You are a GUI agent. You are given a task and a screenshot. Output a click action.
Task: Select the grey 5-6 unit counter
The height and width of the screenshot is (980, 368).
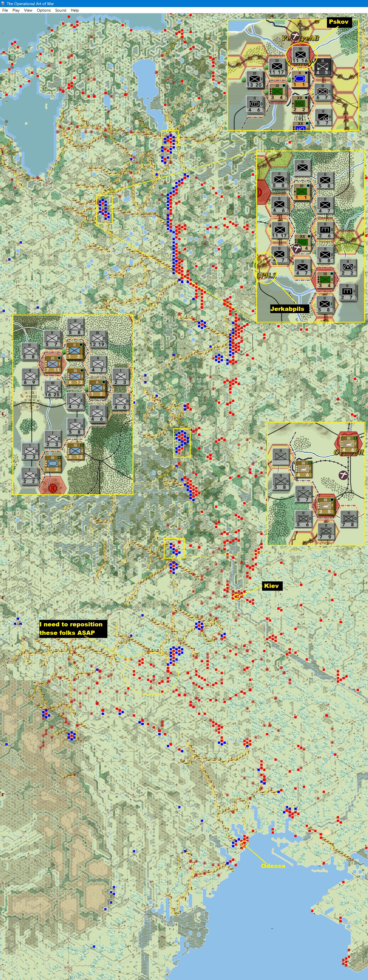point(303,518)
